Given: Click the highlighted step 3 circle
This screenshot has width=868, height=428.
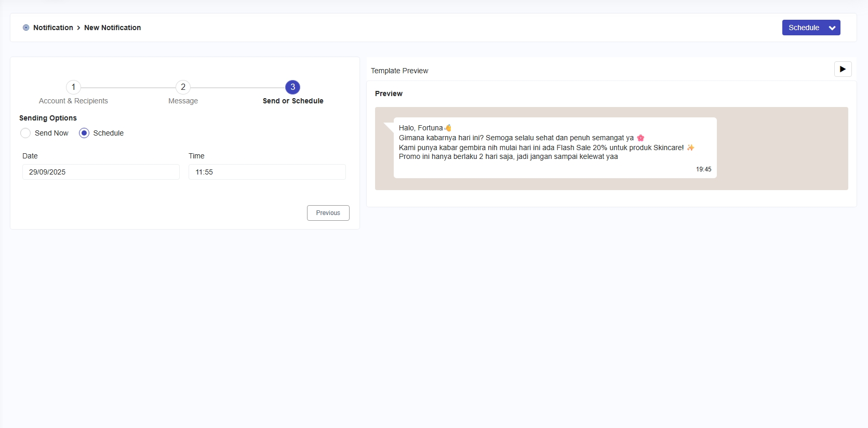Looking at the screenshot, I should [292, 87].
